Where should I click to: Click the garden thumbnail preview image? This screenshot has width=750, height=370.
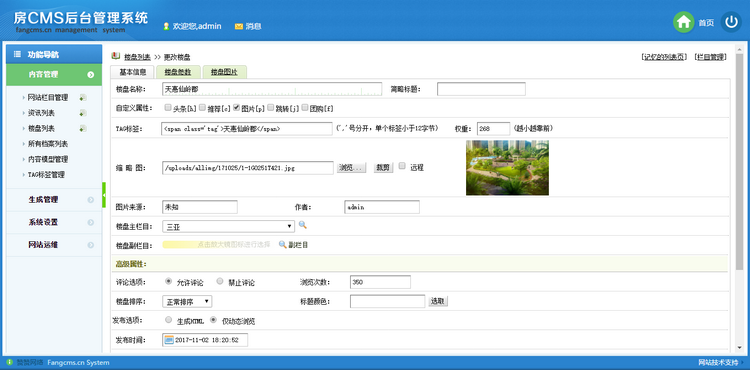[x=507, y=168]
